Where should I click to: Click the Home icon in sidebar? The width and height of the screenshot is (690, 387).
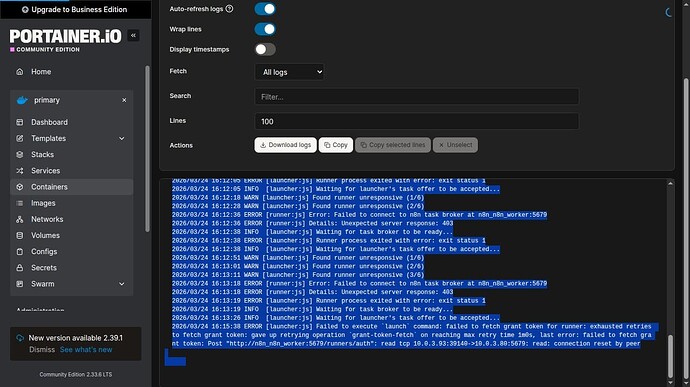click(19, 71)
